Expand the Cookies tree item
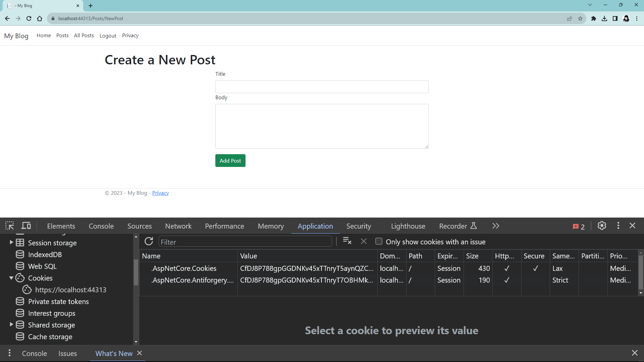This screenshot has height=362, width=644. [x=11, y=278]
